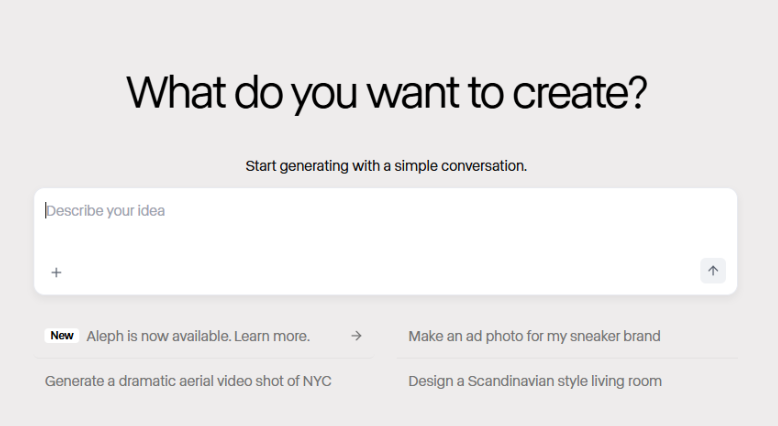
Task: Click the plus icon to add attachment
Action: pos(56,272)
